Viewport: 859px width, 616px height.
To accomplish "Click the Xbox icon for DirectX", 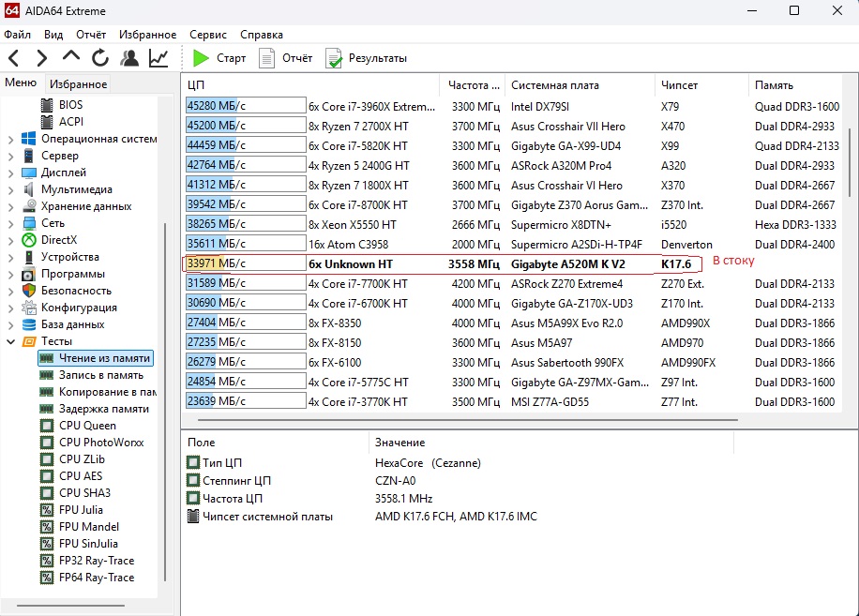I will (x=28, y=240).
